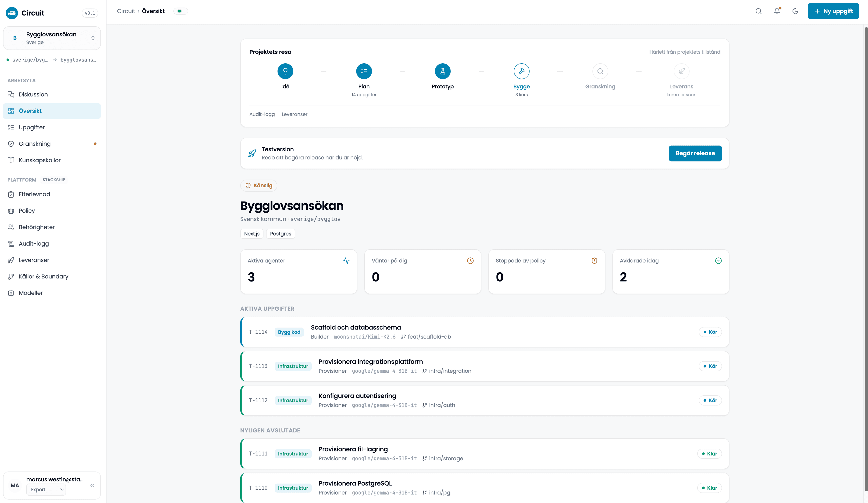Toggle the status switch beside Översikt breadcrumb
868x503 pixels.
180,11
